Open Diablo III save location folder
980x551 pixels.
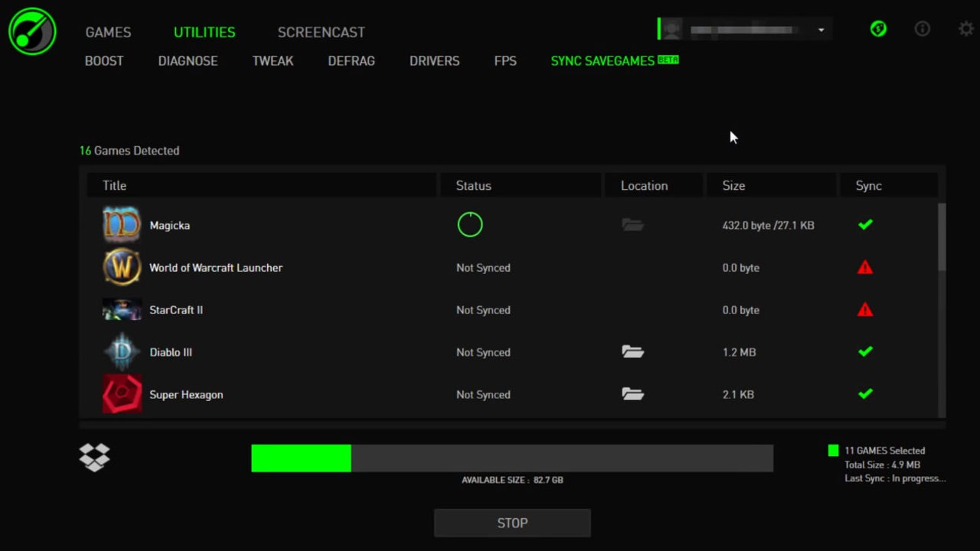point(632,351)
